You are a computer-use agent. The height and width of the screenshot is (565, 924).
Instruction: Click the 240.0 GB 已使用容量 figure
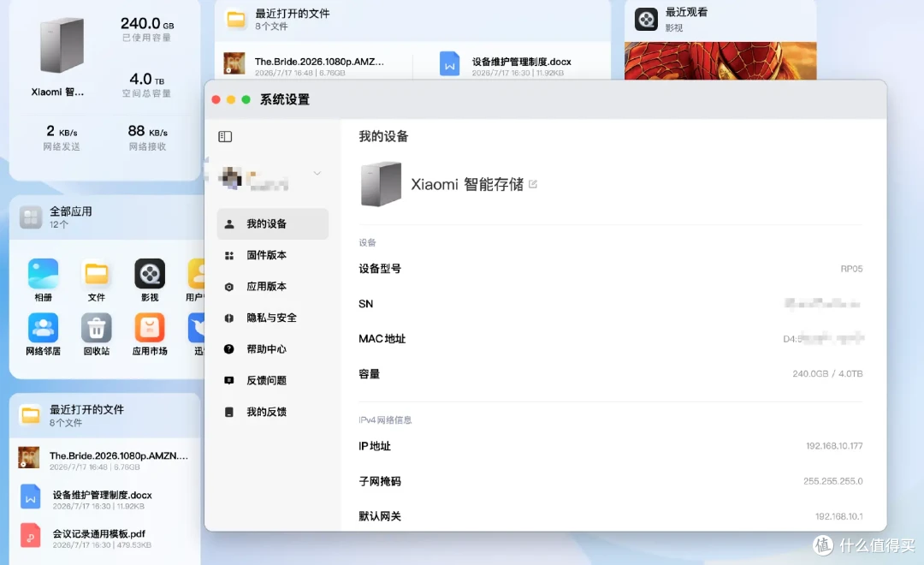click(x=147, y=24)
